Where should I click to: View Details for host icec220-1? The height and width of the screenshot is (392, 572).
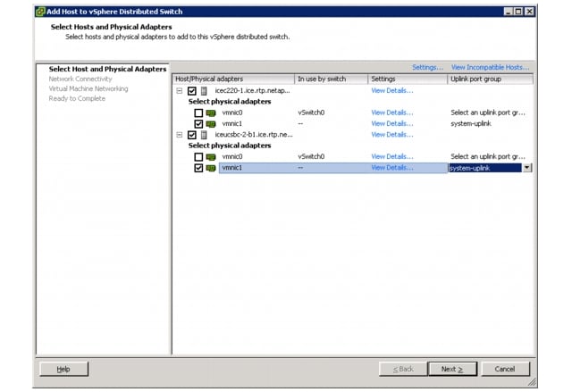click(x=392, y=91)
